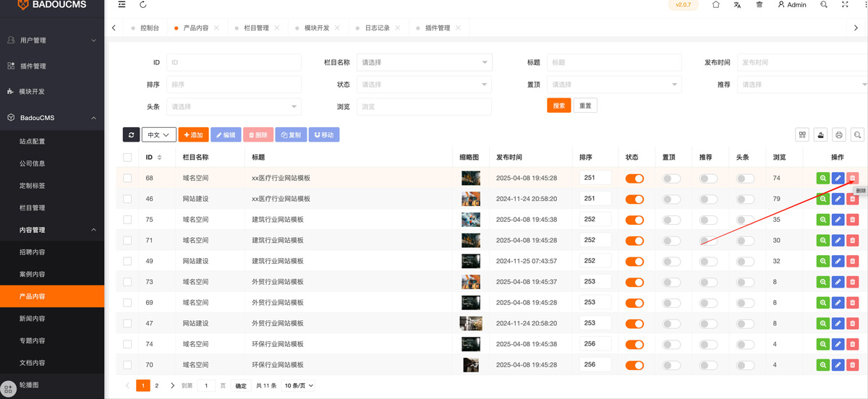Open 新闻内容 in the sidebar menu
This screenshot has width=868, height=399.
(x=33, y=319)
